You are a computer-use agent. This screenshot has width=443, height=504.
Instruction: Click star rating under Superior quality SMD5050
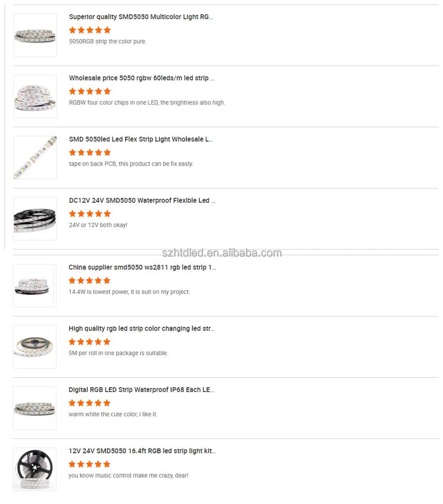pyautogui.click(x=89, y=30)
